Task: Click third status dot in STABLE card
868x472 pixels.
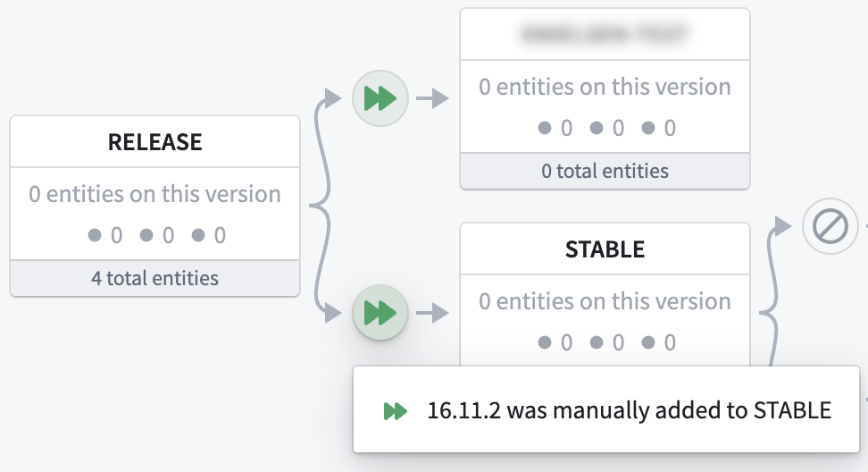Action: tap(648, 342)
